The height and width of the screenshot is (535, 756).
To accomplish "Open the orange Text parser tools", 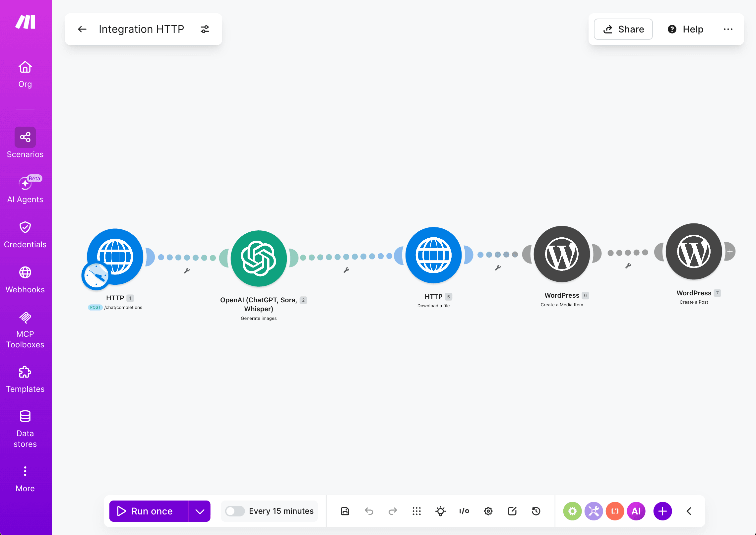I will pyautogui.click(x=615, y=511).
